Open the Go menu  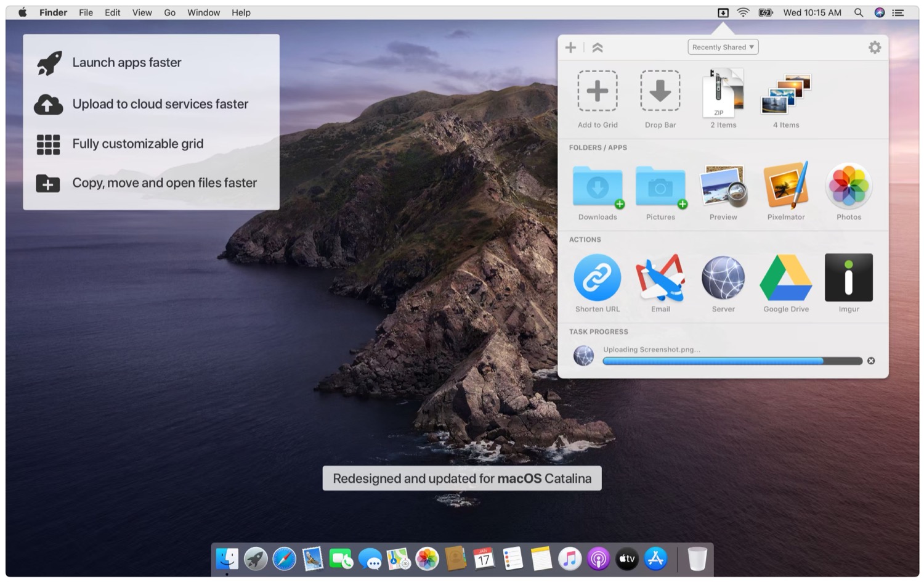169,12
